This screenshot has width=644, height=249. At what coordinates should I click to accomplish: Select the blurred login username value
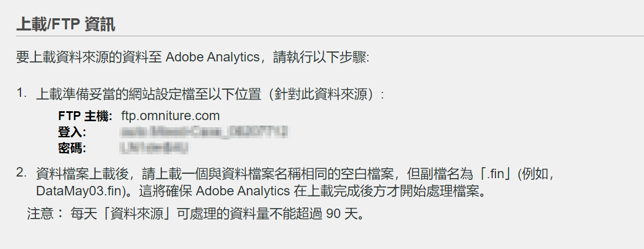point(204,132)
